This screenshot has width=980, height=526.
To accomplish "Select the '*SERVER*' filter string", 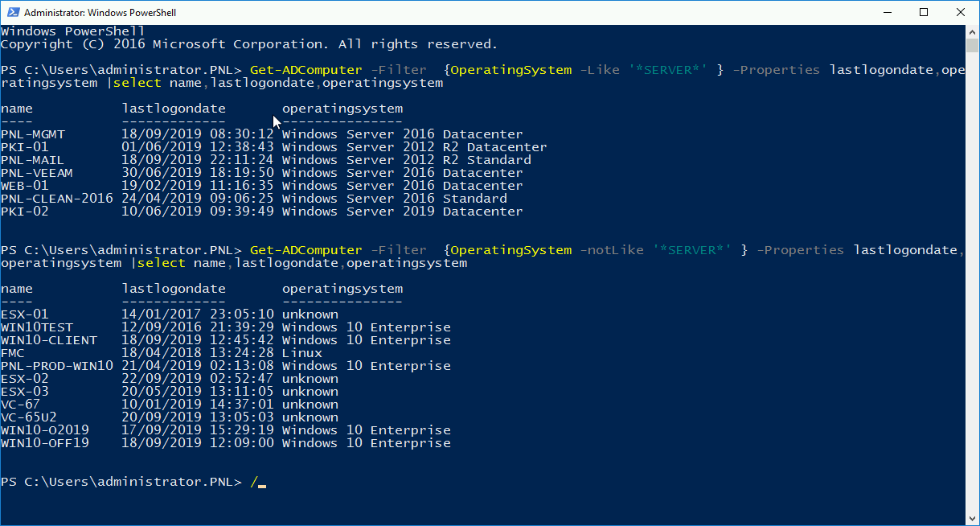I will 667,70.
